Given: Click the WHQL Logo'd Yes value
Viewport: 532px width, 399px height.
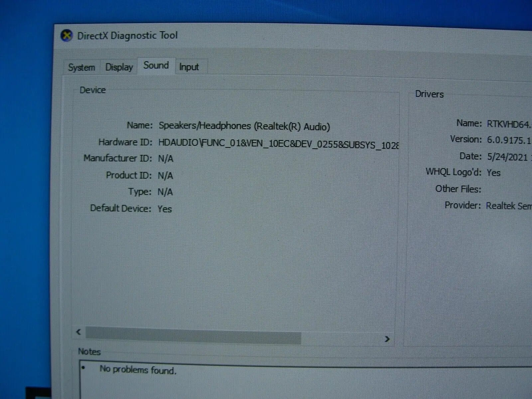Looking at the screenshot, I should (x=493, y=173).
